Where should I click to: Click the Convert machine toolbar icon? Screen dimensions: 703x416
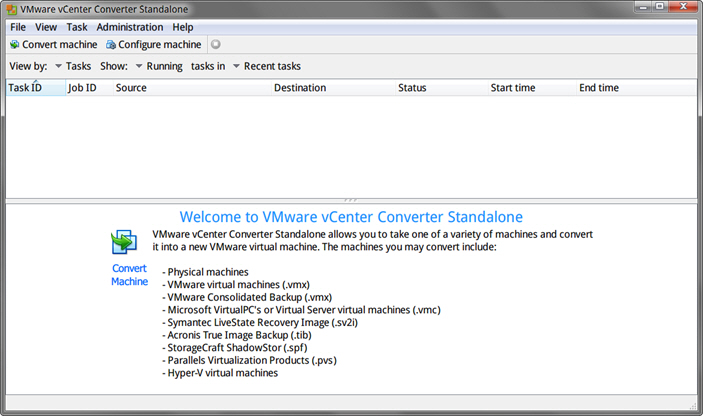click(14, 45)
